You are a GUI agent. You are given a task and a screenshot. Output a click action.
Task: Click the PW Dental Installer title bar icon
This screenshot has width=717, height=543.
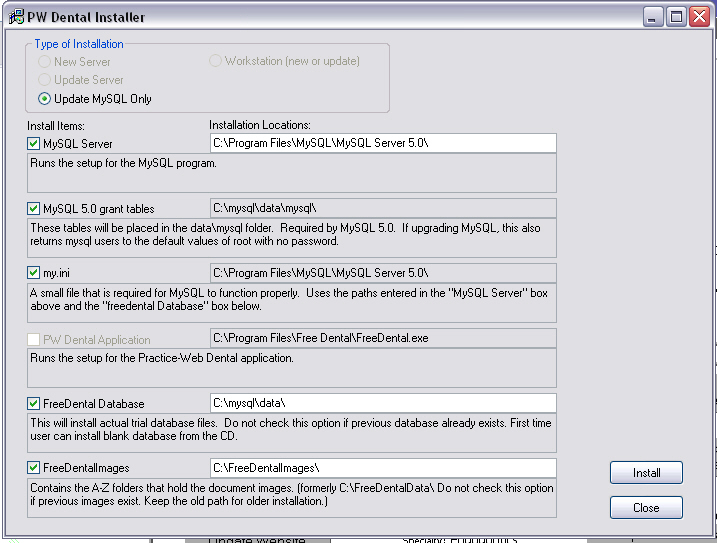[x=14, y=16]
